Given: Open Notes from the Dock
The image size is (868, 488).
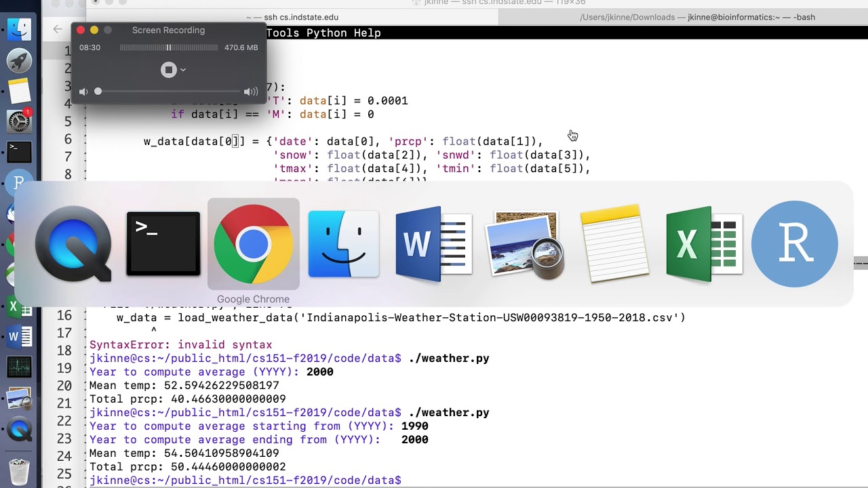Looking at the screenshot, I should [x=19, y=91].
